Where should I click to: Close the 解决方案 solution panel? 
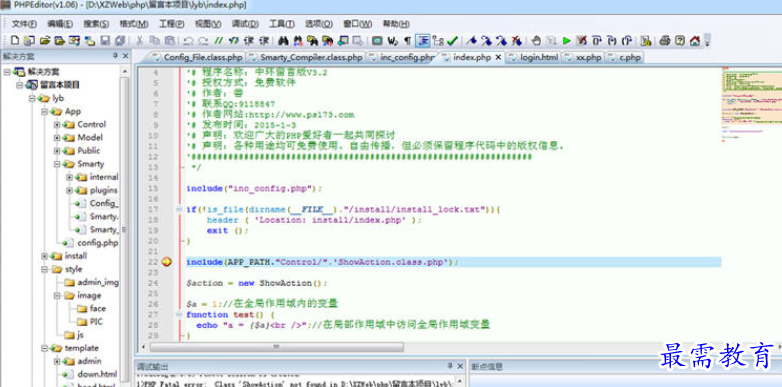[x=126, y=56]
